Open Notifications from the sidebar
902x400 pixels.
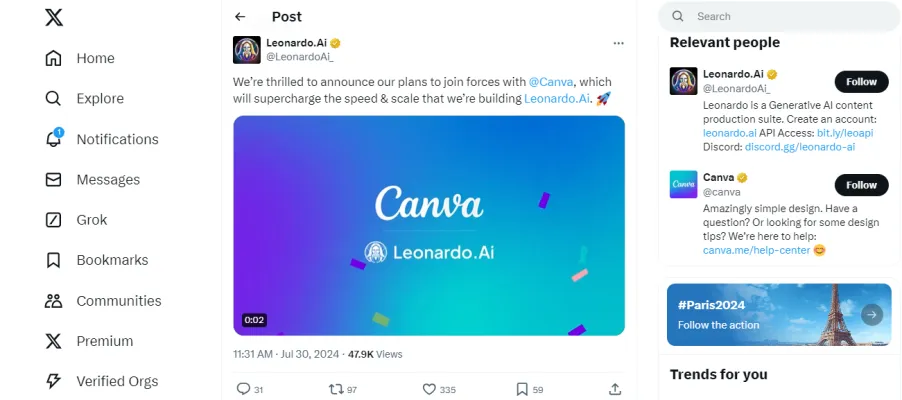pyautogui.click(x=54, y=139)
